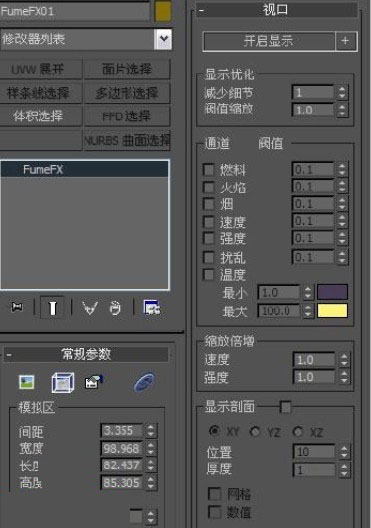Screen dimensions: 371x528
Task: Click NURBS 曲面选择 modifier button
Action: (x=127, y=140)
